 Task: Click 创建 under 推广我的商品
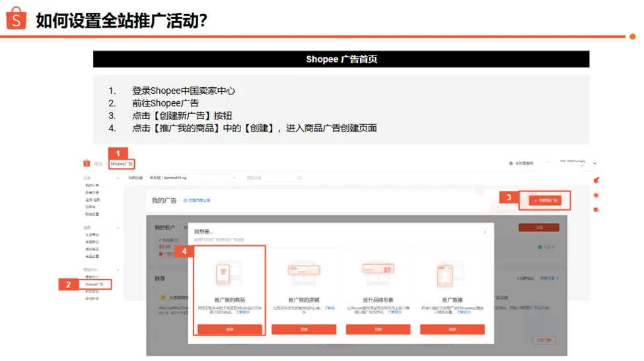(x=230, y=329)
